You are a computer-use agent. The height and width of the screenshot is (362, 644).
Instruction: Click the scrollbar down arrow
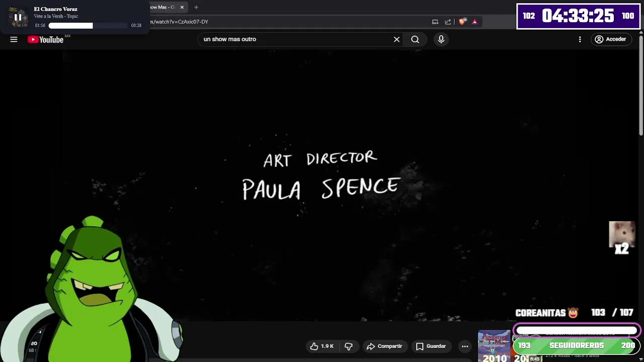pos(641,358)
